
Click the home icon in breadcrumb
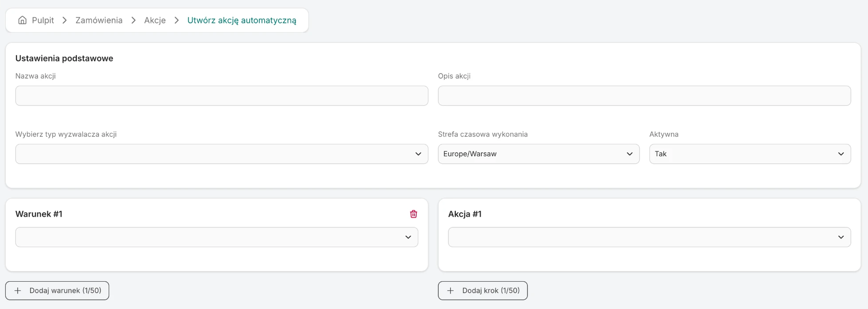tap(22, 20)
